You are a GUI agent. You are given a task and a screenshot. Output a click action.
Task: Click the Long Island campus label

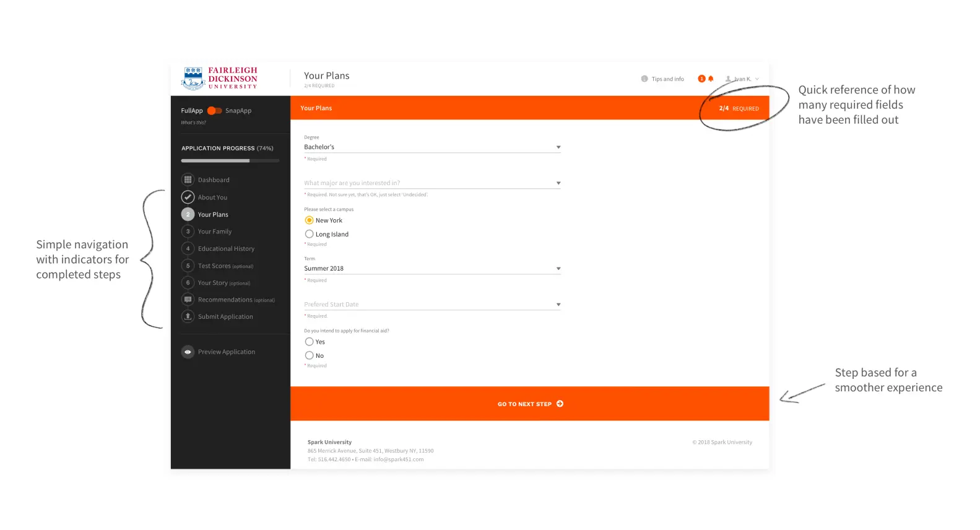pos(332,234)
